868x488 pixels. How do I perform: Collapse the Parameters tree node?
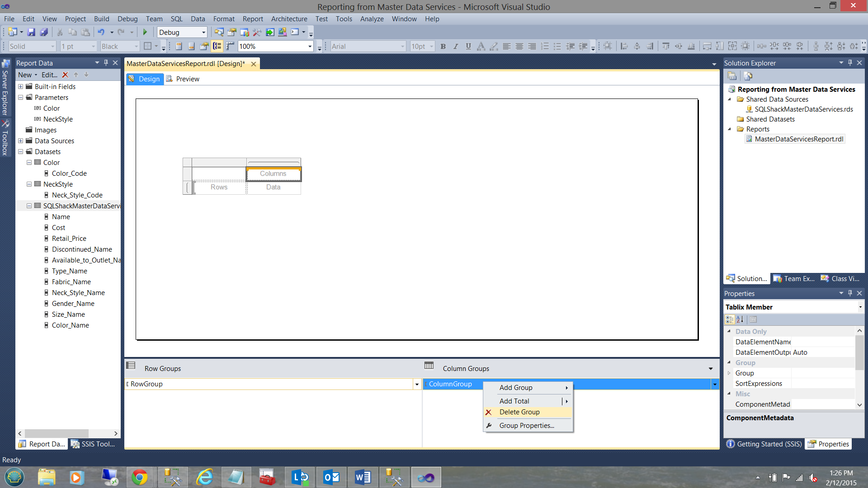21,98
